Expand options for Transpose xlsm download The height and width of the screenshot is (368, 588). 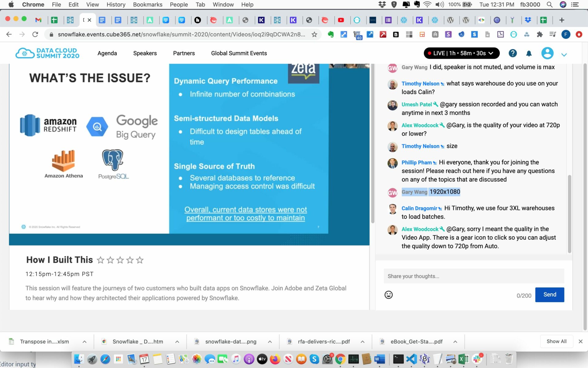click(x=85, y=342)
